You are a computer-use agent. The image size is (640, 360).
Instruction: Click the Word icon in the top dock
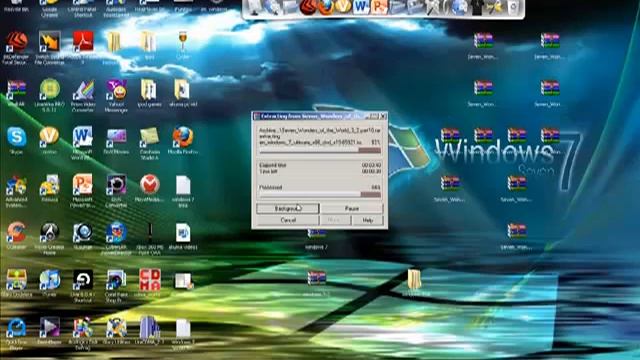pos(361,7)
